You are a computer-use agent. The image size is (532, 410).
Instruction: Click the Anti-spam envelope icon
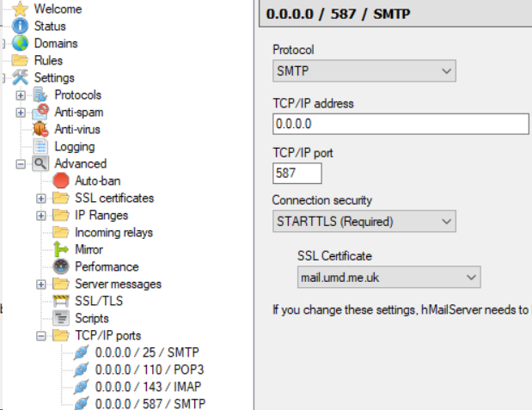coord(40,112)
